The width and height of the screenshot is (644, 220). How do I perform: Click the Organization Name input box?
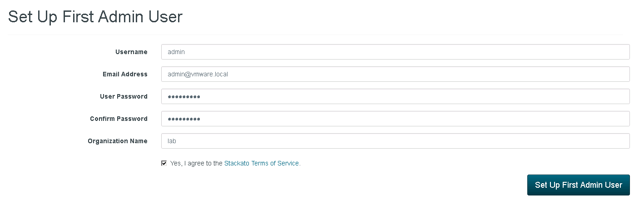click(395, 141)
